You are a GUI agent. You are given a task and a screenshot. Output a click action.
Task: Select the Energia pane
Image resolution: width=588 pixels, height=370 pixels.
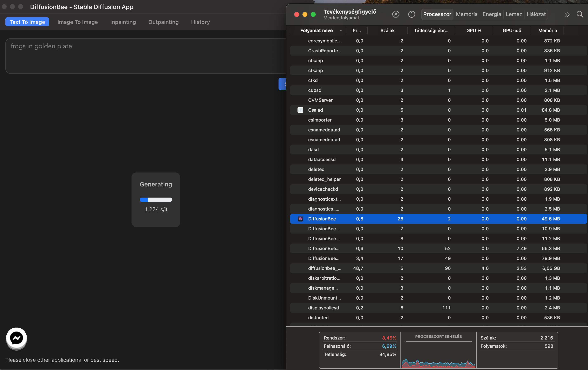click(491, 14)
